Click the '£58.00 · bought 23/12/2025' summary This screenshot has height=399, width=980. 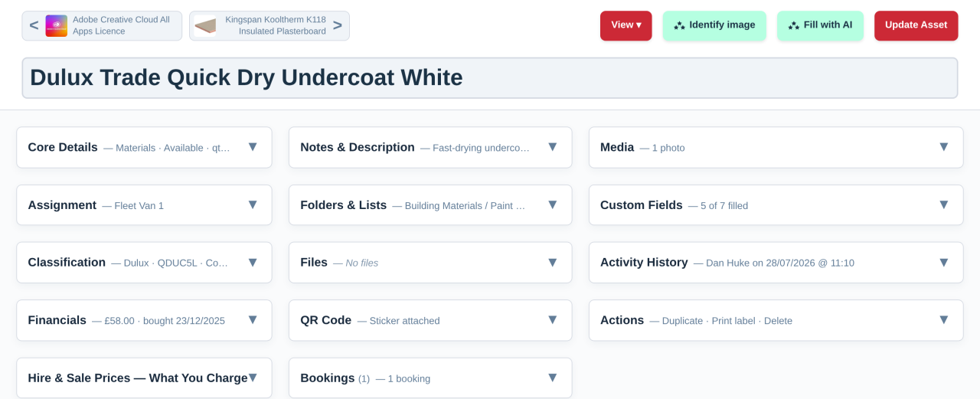pos(165,321)
